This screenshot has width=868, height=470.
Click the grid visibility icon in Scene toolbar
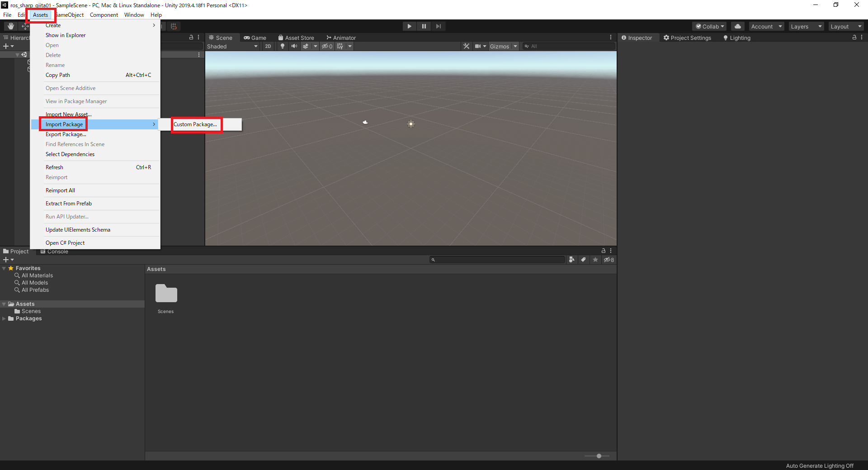click(339, 46)
